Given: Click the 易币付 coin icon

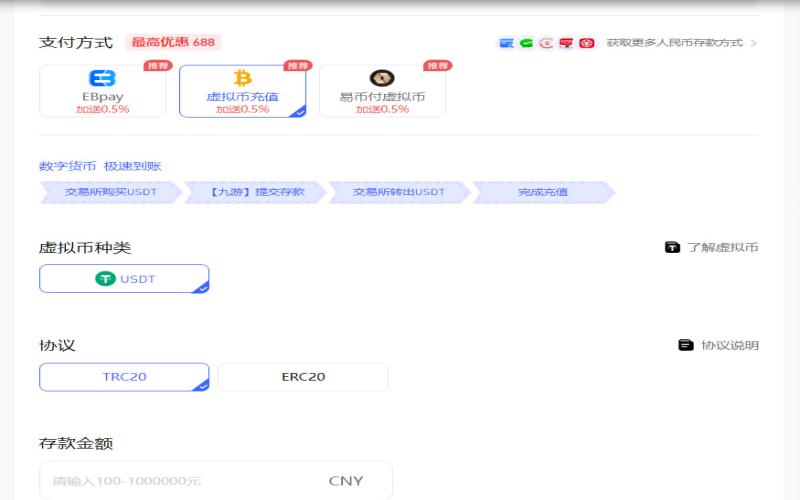Looking at the screenshot, I should (382, 78).
